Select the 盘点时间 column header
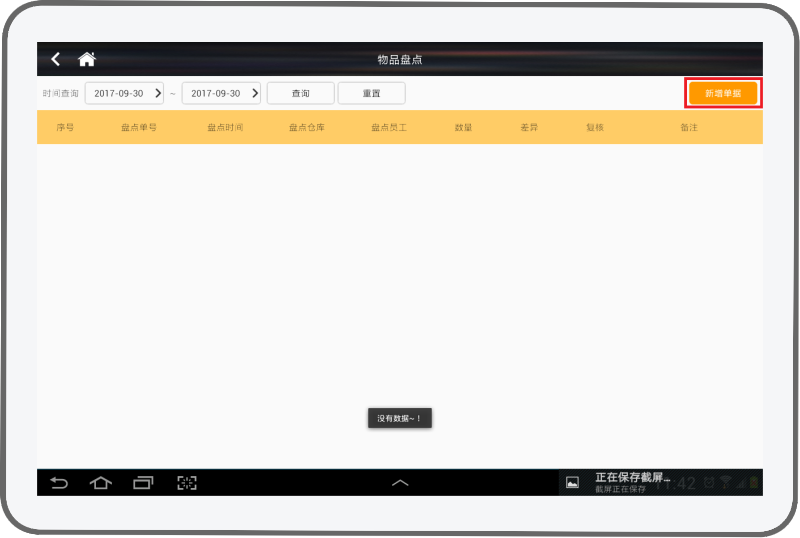Image resolution: width=800 pixels, height=538 pixels. (x=225, y=128)
